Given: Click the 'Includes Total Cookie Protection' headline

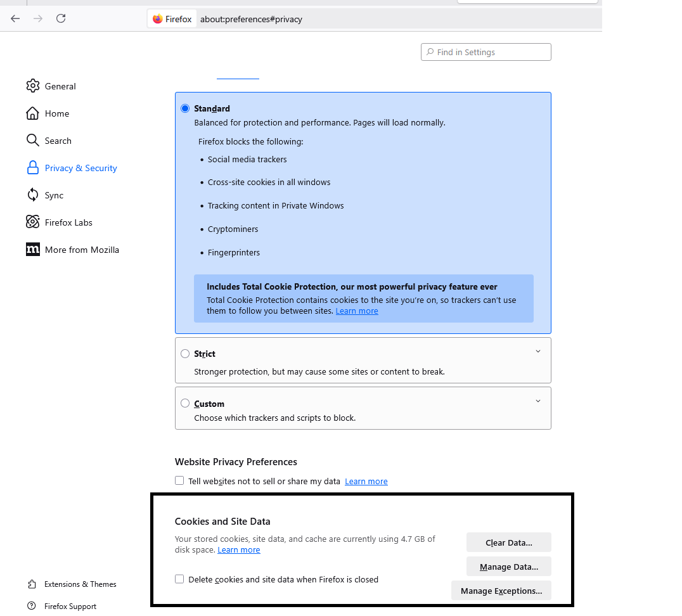Looking at the screenshot, I should tap(352, 286).
